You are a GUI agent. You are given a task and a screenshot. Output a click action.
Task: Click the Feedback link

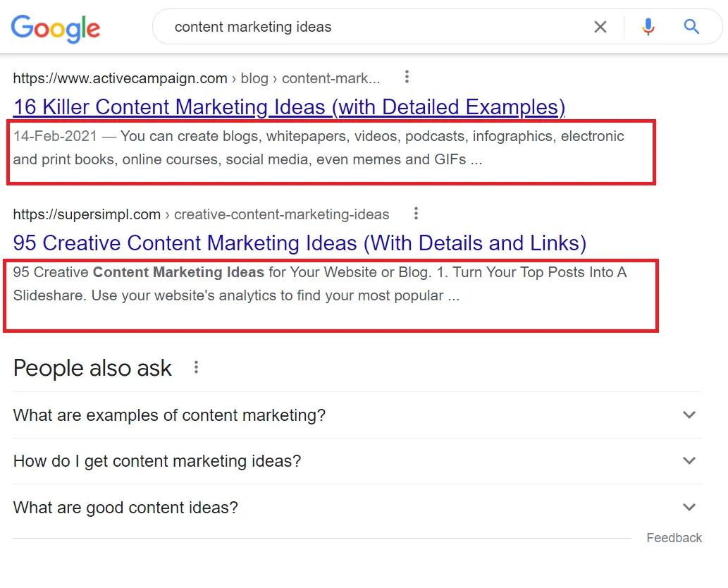[x=674, y=538]
